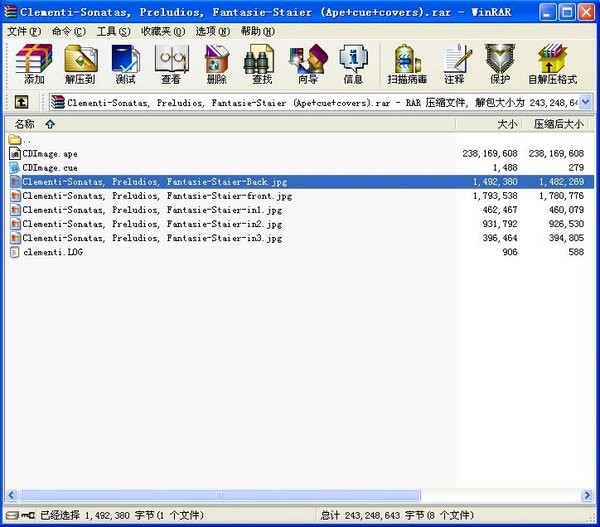This screenshot has width=600, height=527.
Task: Click the scroll left arrow
Action: [11, 495]
